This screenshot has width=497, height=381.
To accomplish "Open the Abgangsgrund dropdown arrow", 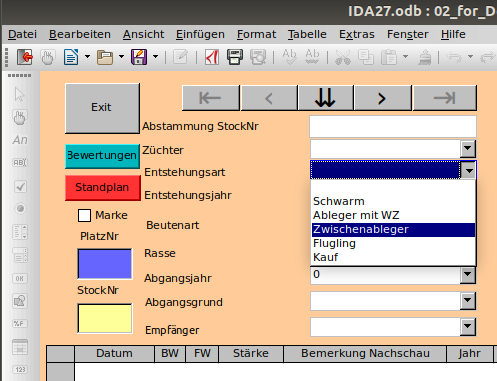I will 468,301.
